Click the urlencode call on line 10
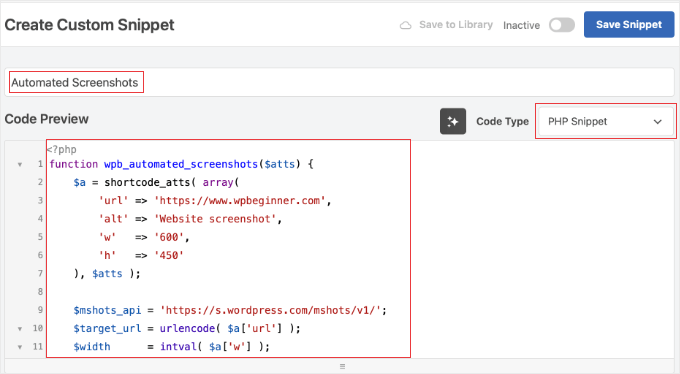This screenshot has height=374, width=680. tap(187, 328)
